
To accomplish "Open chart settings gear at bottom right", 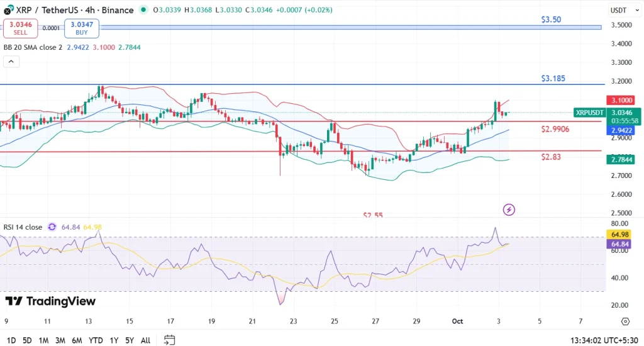I will pos(625,321).
